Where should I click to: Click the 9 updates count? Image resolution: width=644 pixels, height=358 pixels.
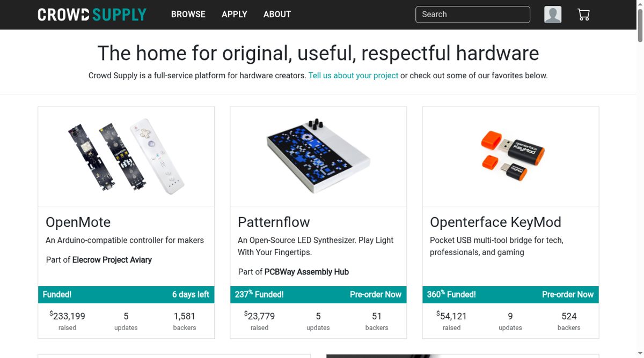click(510, 316)
